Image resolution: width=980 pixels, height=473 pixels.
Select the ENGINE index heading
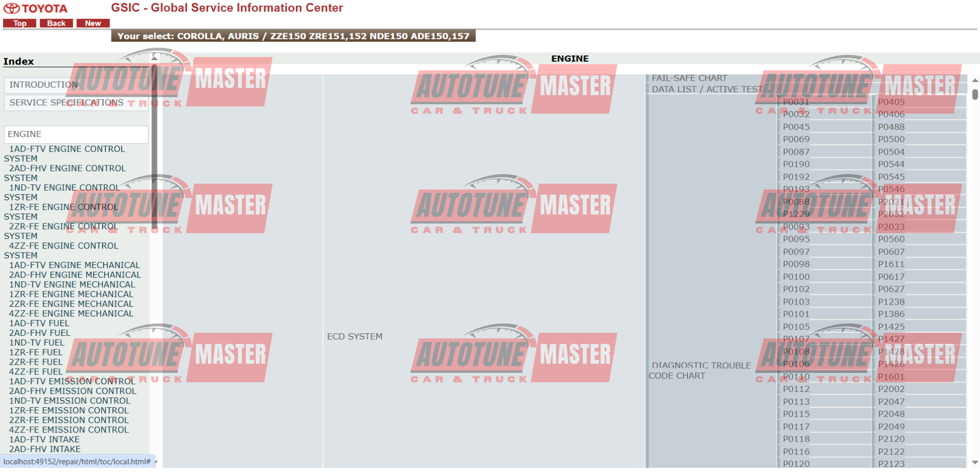click(76, 135)
